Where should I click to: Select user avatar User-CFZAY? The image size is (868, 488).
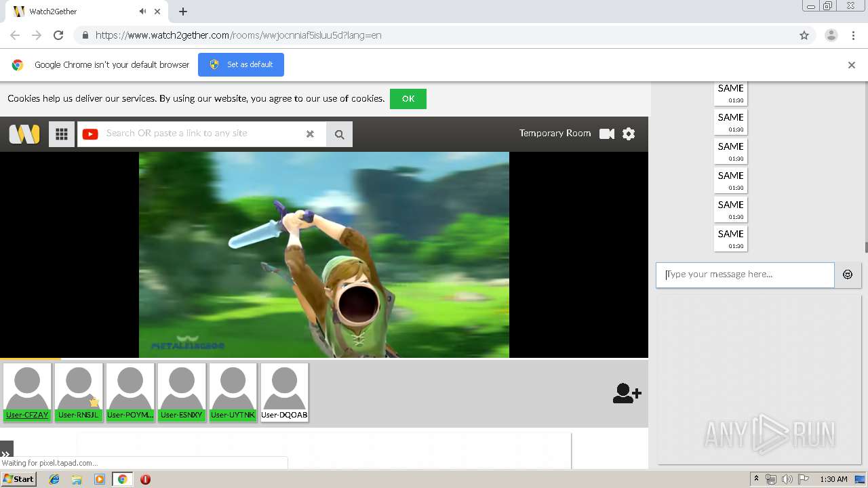click(x=27, y=392)
